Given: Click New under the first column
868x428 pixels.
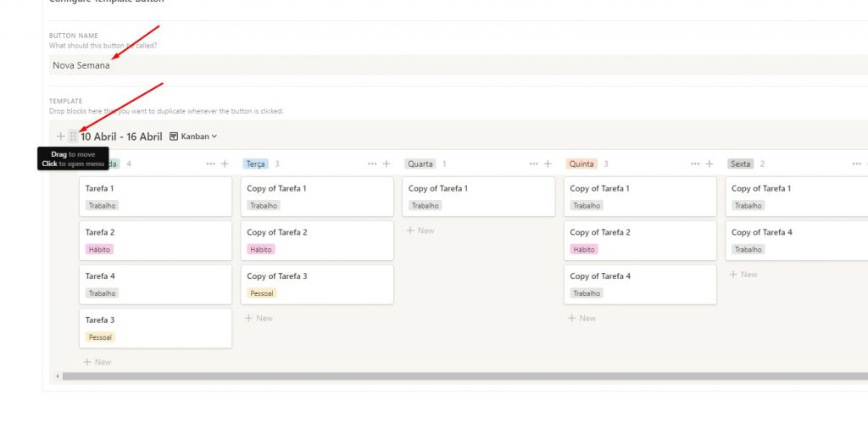Looking at the screenshot, I should tap(97, 362).
